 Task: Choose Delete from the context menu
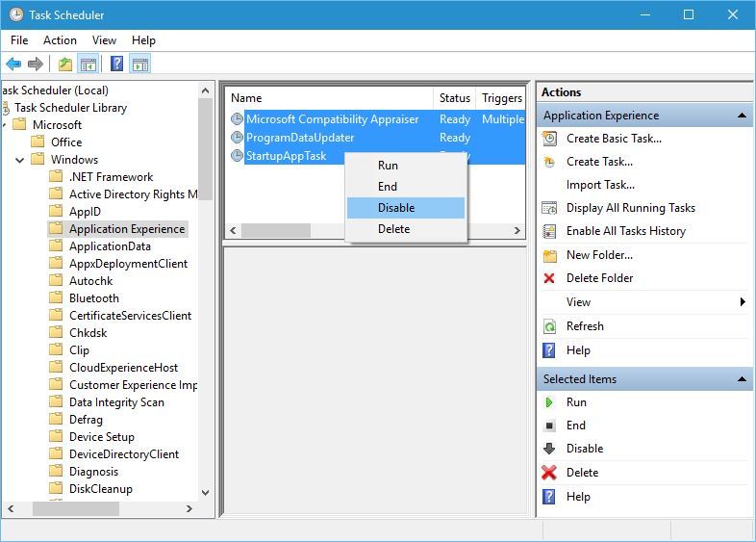pyautogui.click(x=406, y=229)
